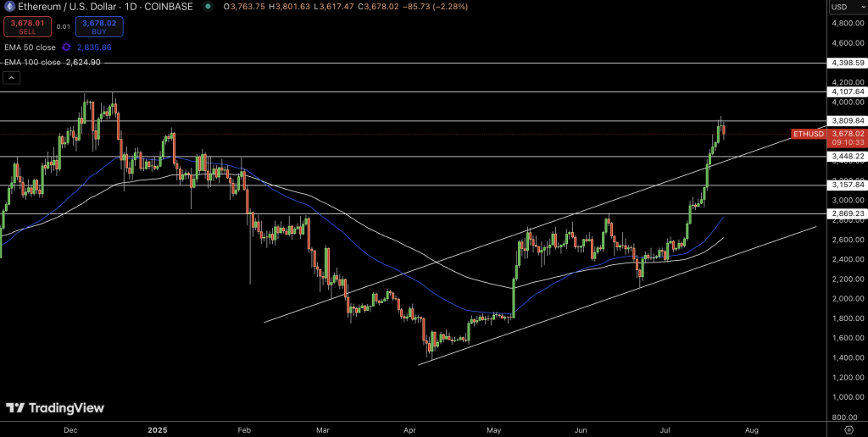Select the 3,448.22 horizontal line price label
Screen dimensions: 868x437
tap(846, 157)
